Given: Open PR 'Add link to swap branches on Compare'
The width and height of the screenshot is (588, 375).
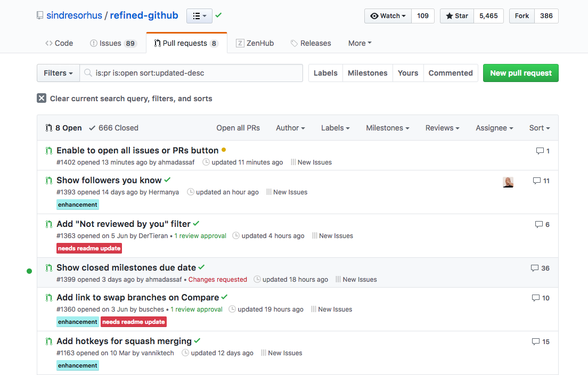Looking at the screenshot, I should pyautogui.click(x=137, y=297).
